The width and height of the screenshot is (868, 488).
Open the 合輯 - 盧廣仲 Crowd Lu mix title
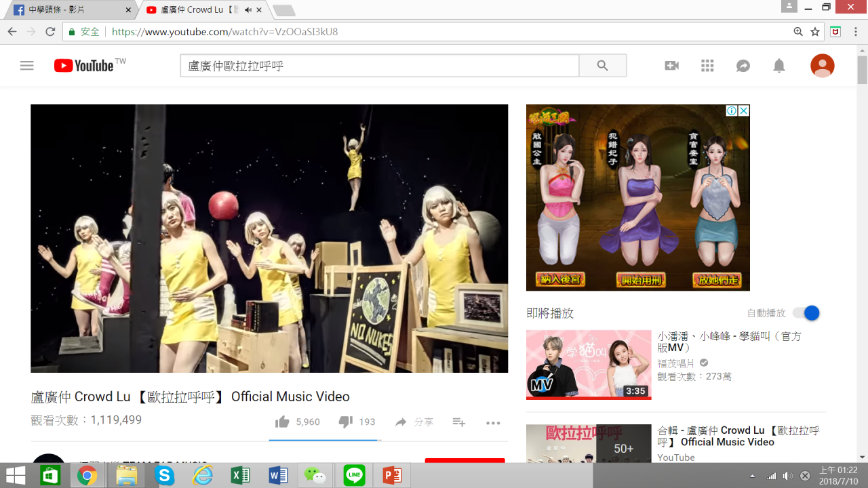tap(738, 436)
